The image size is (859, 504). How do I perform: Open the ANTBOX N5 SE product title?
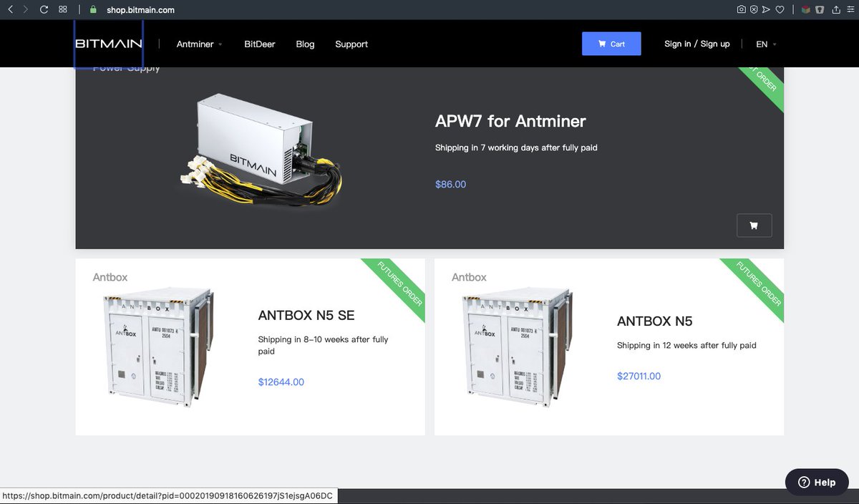coord(306,316)
